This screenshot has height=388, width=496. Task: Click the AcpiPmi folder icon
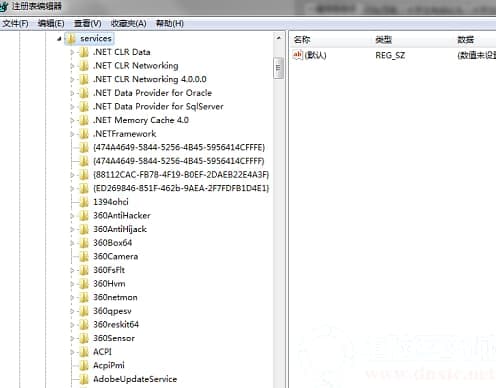[84, 366]
